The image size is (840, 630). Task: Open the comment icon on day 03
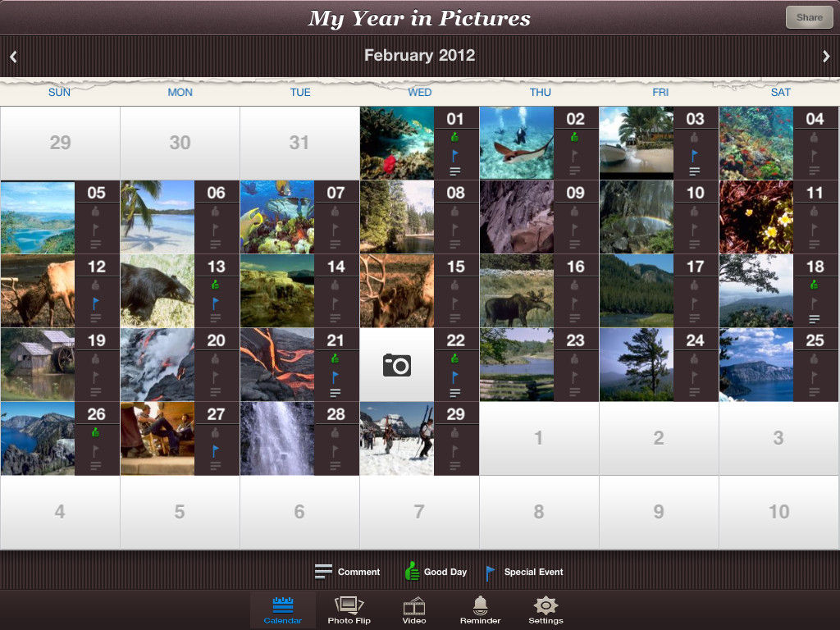694,171
